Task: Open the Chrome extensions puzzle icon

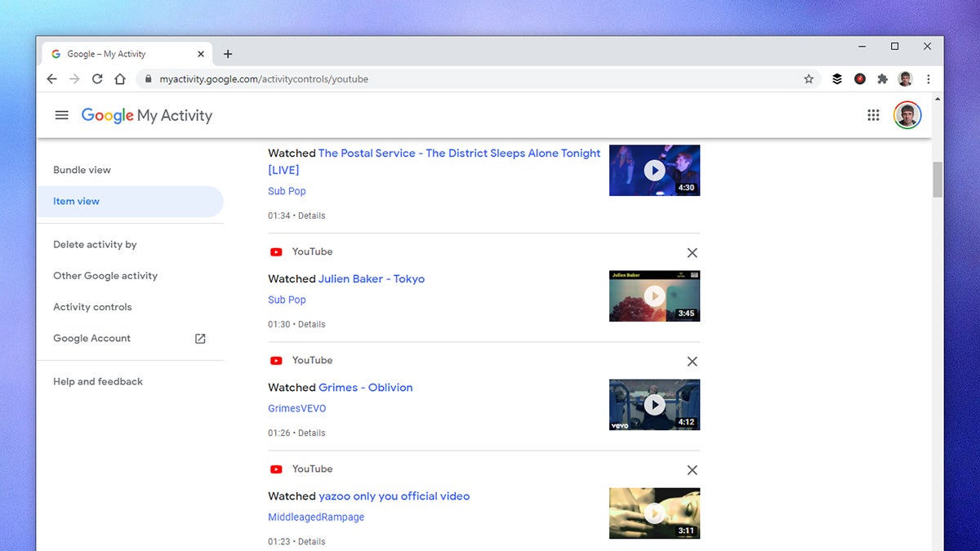Action: 882,78
